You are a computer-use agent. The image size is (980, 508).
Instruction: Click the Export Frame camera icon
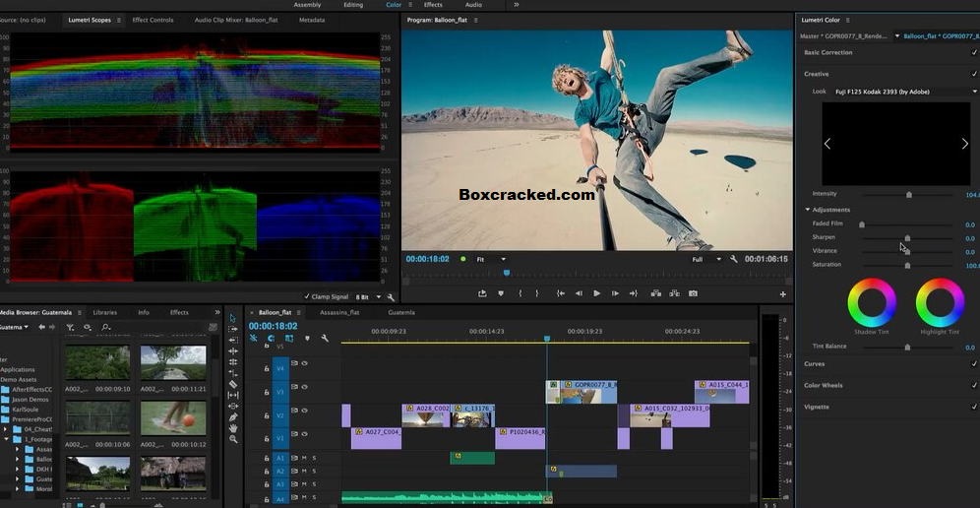tap(693, 293)
